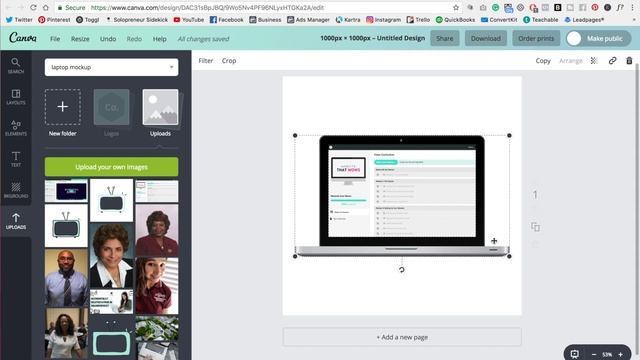This screenshot has width=640, height=360.
Task: Click the Canva logo
Action: (x=23, y=38)
